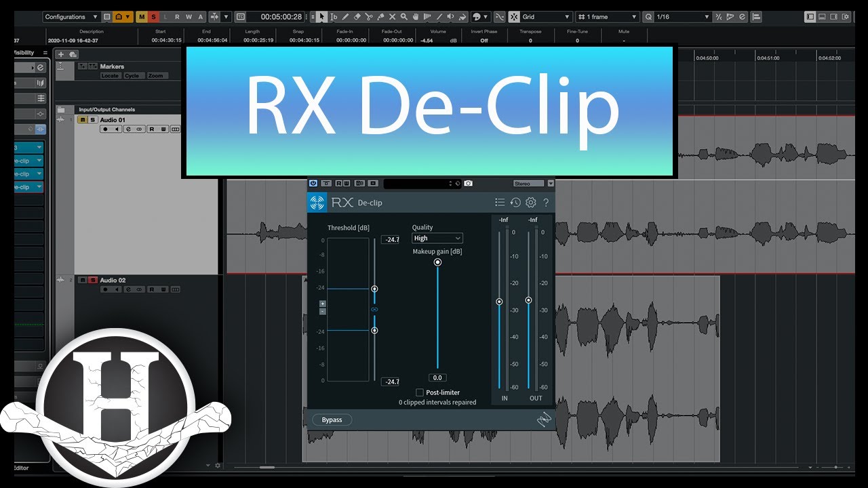The height and width of the screenshot is (488, 868).
Task: Click the timecode display format icon
Action: point(240,17)
